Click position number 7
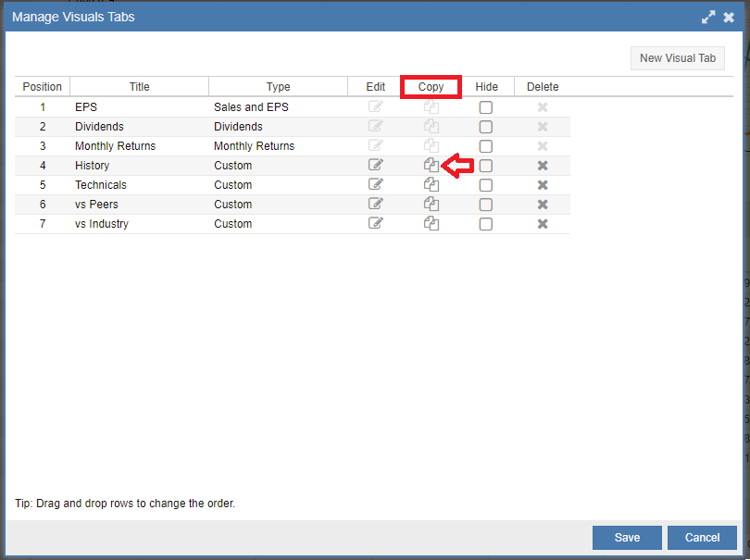 [43, 224]
